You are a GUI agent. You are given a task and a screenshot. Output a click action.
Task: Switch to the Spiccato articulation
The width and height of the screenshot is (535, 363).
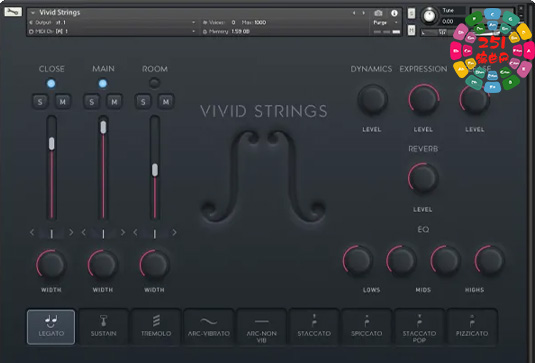click(366, 327)
